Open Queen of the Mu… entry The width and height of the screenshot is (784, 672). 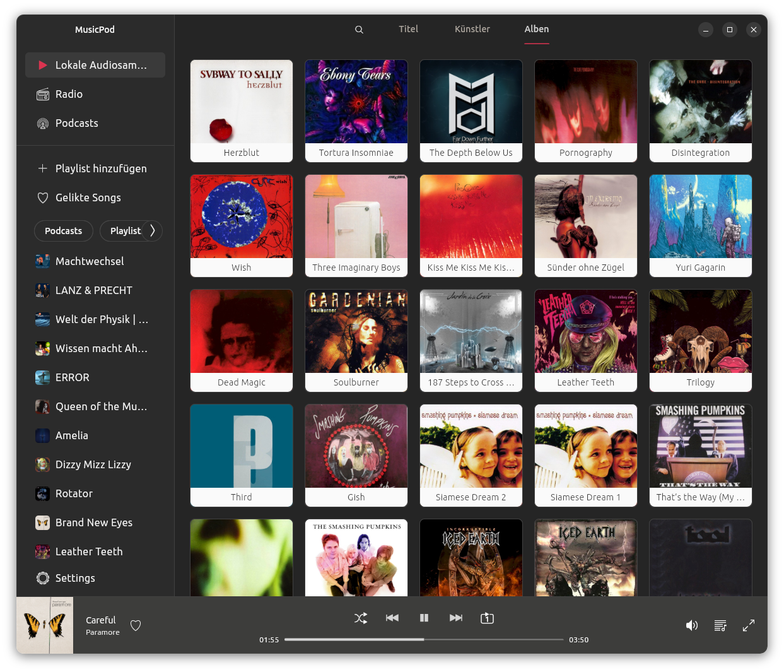(x=95, y=406)
